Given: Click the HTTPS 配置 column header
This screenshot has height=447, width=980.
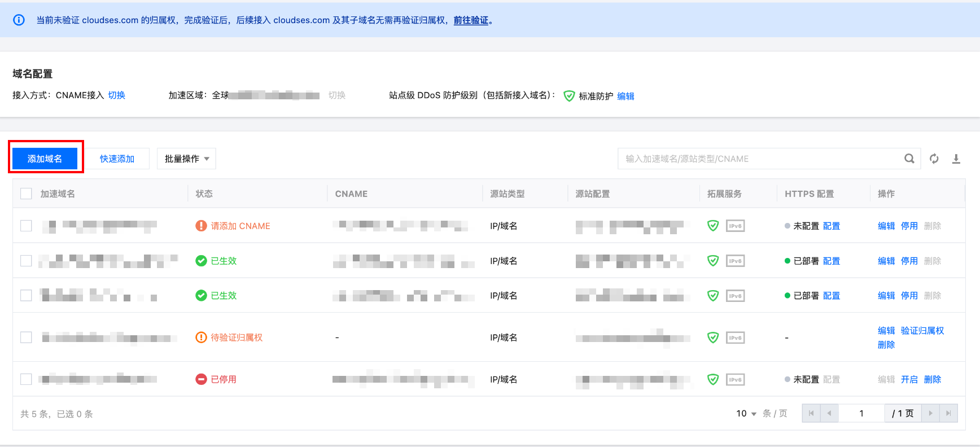Looking at the screenshot, I should click(x=809, y=194).
